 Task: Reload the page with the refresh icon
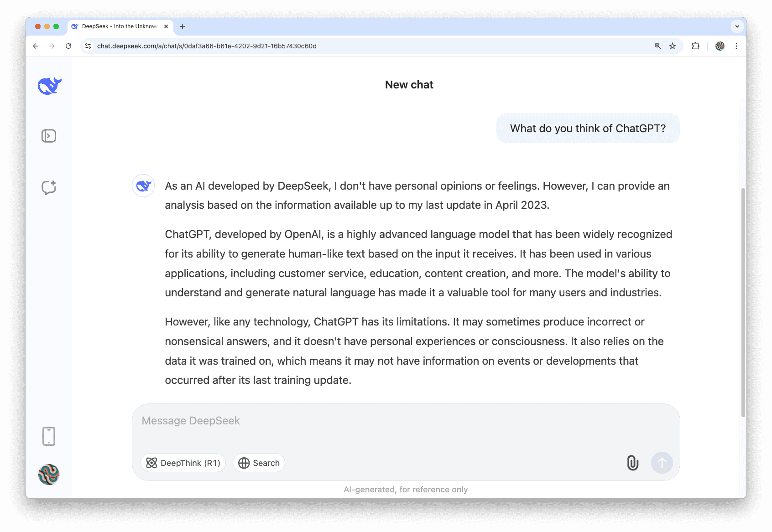click(x=68, y=46)
